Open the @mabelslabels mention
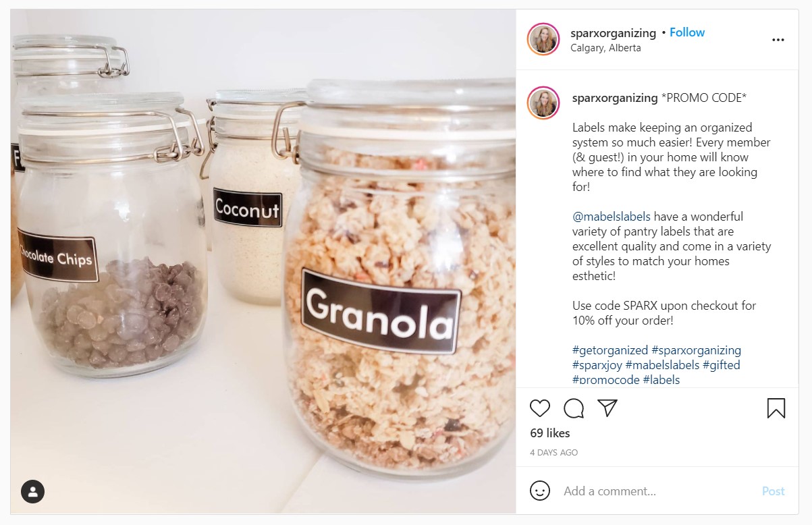Image resolution: width=812 pixels, height=525 pixels. 612,217
